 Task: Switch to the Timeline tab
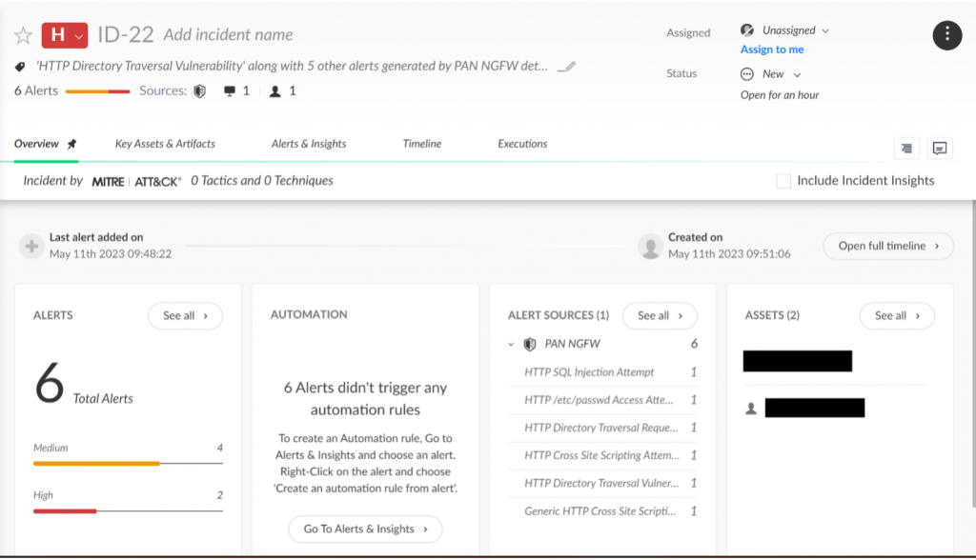coord(421,144)
